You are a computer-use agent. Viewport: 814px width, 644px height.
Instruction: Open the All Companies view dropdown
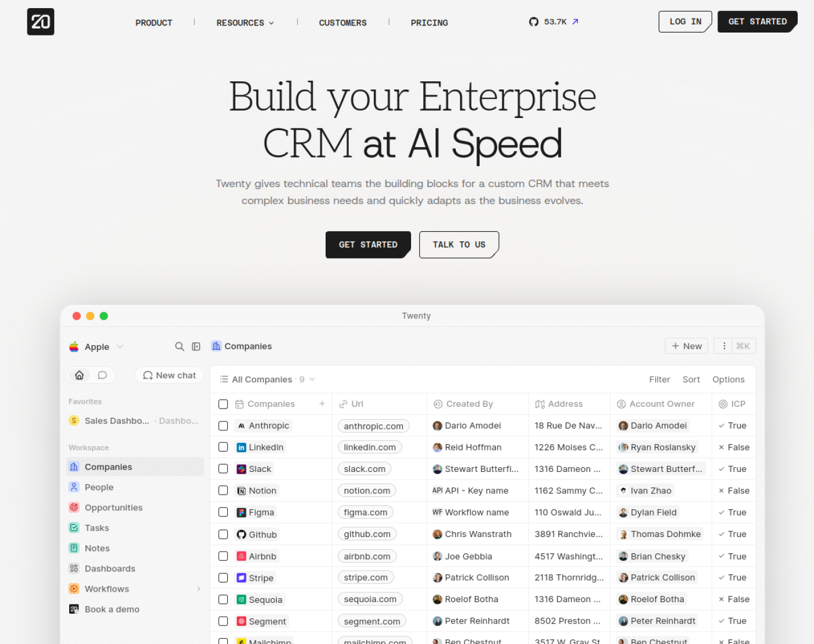point(267,380)
